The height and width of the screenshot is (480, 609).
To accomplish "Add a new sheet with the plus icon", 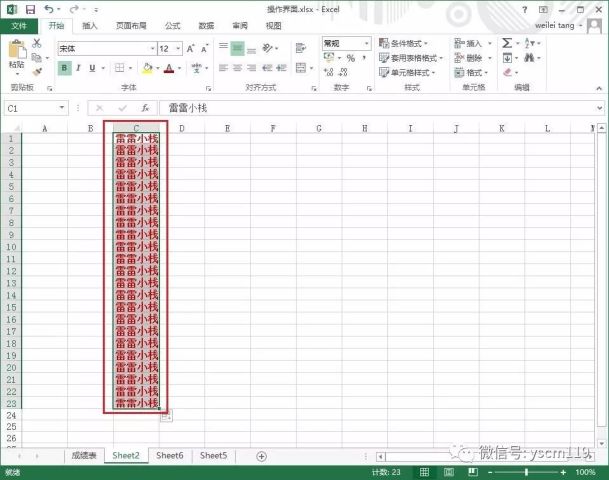I will [x=261, y=456].
